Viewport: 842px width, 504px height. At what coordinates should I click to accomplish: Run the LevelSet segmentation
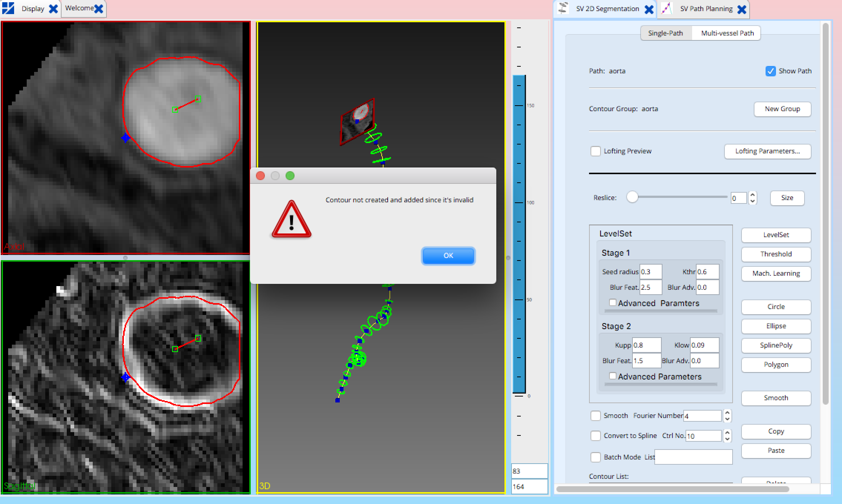(x=776, y=235)
